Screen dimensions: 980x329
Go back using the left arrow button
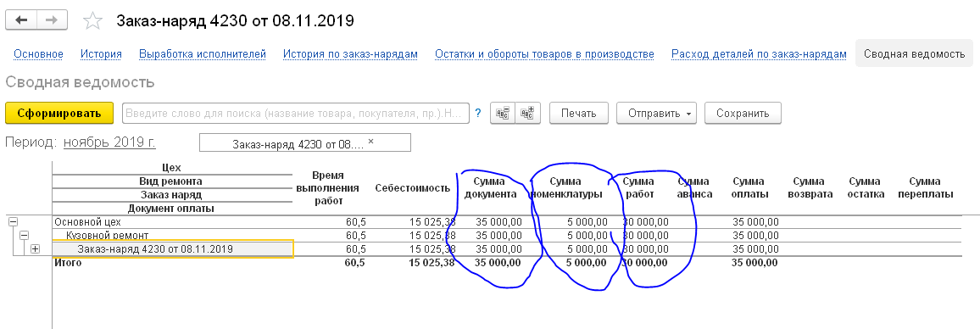[21, 20]
